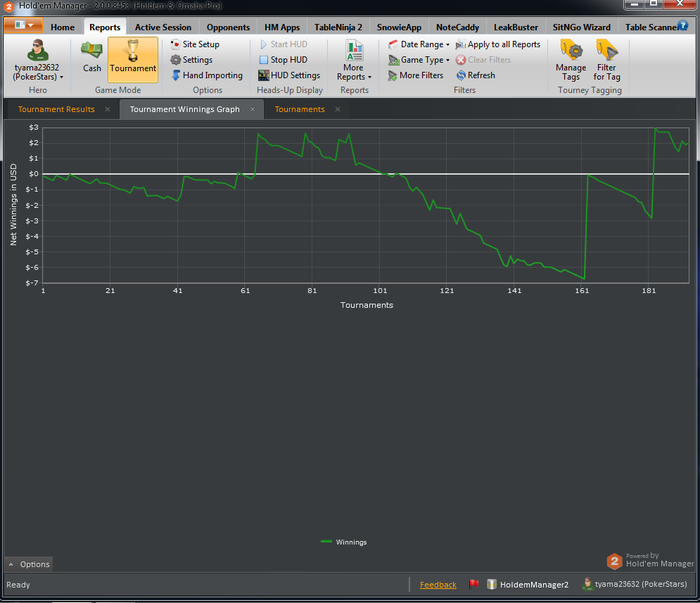700x603 pixels.
Task: Open Manage Tags
Action: coord(571,61)
